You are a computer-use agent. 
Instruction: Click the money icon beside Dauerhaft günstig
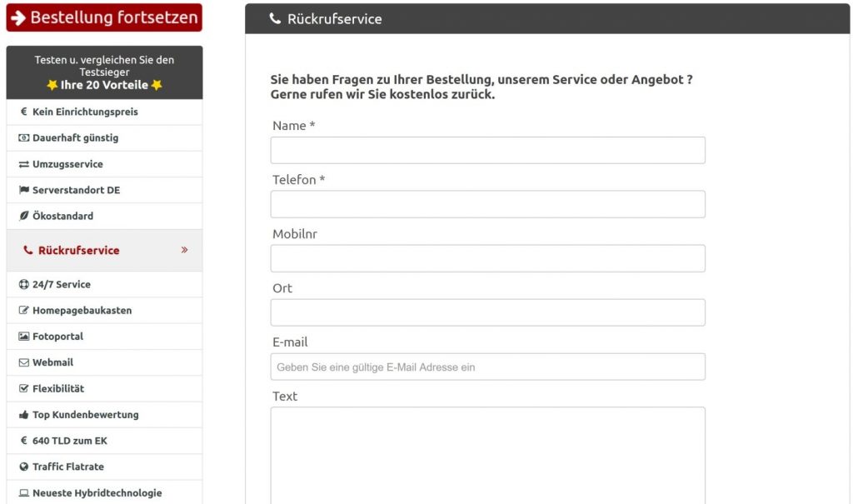(23, 137)
